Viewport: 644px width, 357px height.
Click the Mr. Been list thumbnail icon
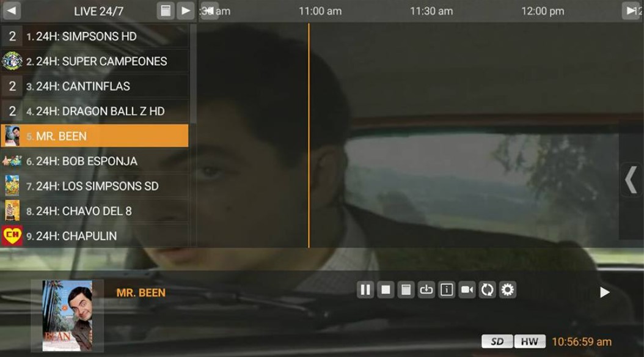[12, 136]
